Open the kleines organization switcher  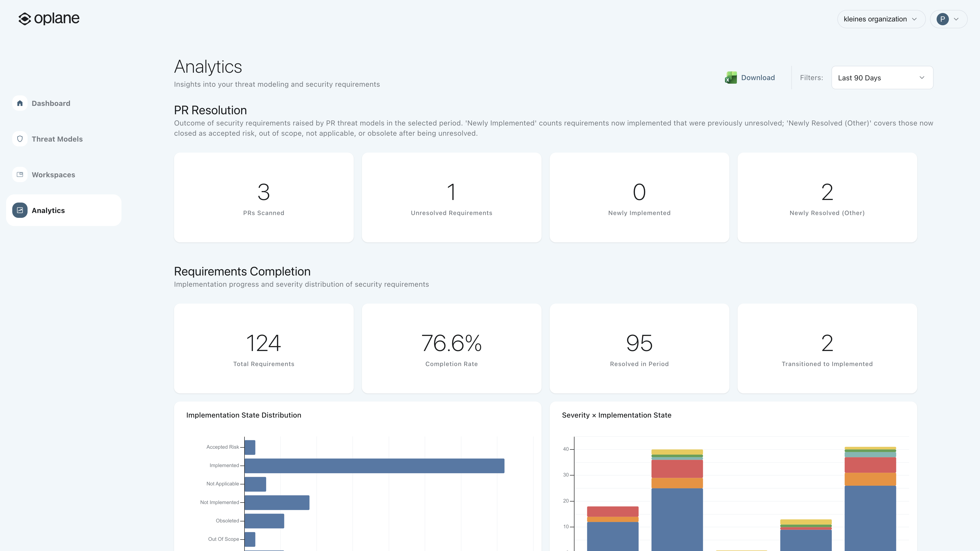click(x=881, y=19)
